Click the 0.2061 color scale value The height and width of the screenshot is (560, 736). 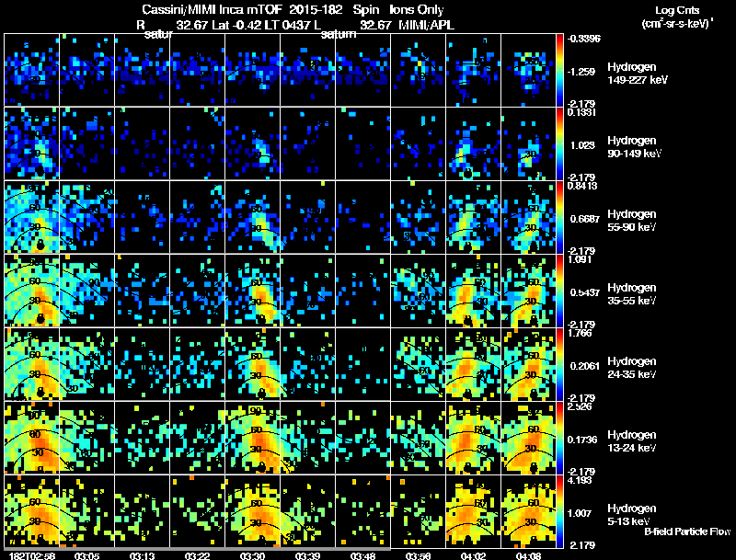(x=584, y=366)
